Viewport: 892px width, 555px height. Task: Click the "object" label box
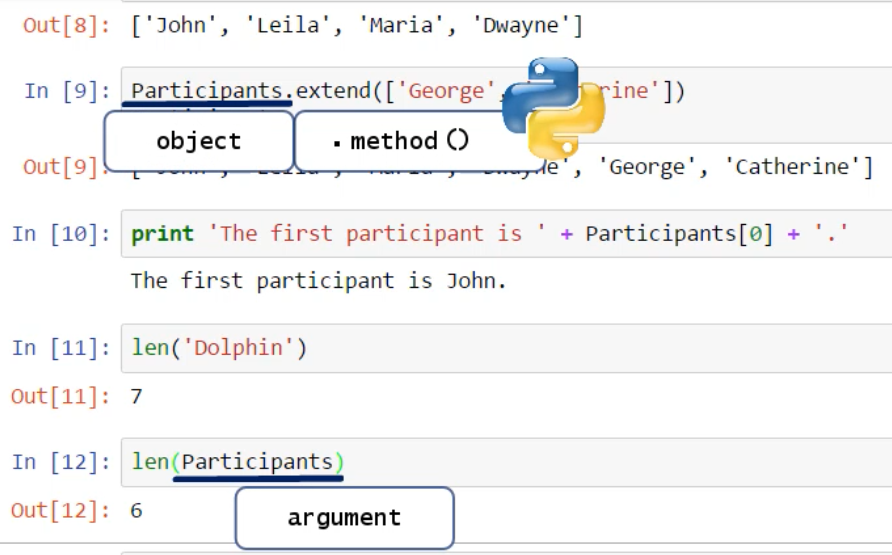click(x=198, y=141)
